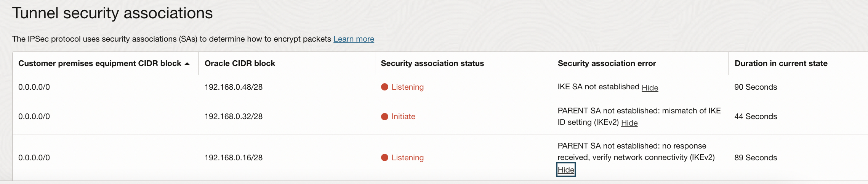Click Duration in current state header
Screen dimensions: 868x184
[781, 63]
